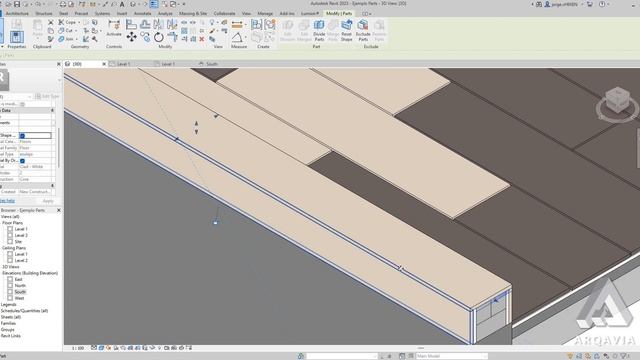This screenshot has width=640, height=360.
Task: Click the Angular measure icon in Measure panel
Action: pyautogui.click(x=237, y=38)
